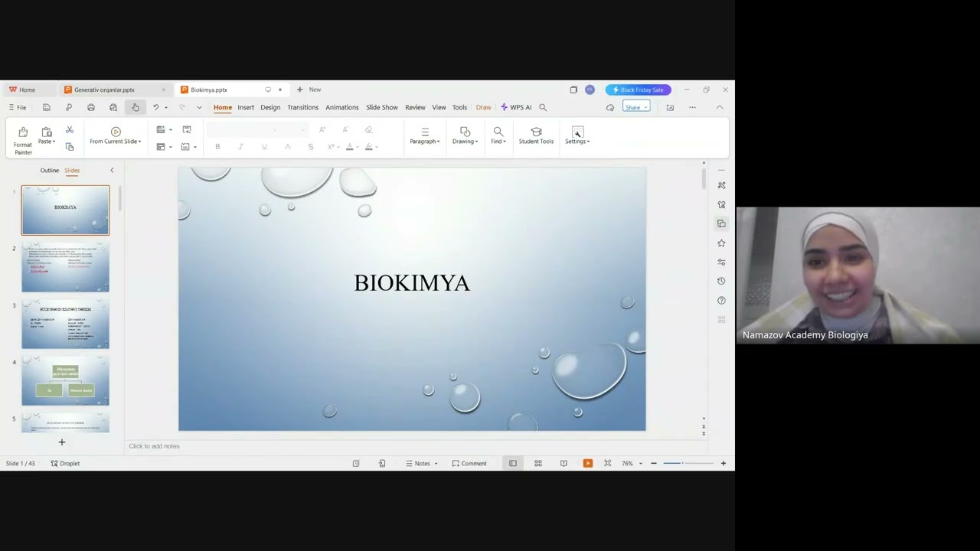Screen dimensions: 980x551
Task: Click the Paste clipboard icon
Action: [46, 132]
